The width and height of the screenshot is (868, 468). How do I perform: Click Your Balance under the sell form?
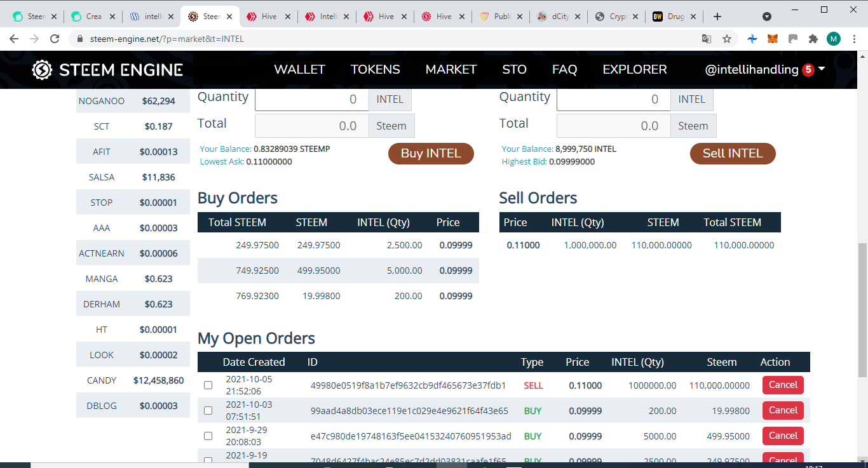[x=527, y=149]
